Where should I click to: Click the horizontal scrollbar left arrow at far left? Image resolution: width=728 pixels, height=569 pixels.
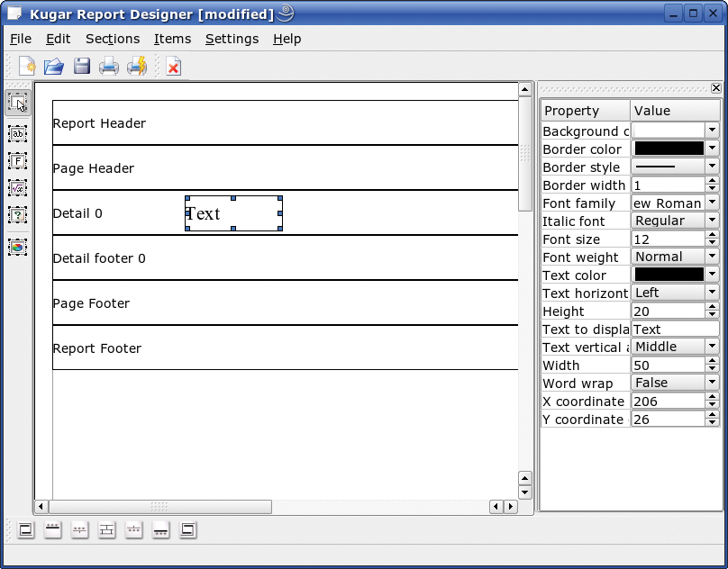click(x=41, y=506)
